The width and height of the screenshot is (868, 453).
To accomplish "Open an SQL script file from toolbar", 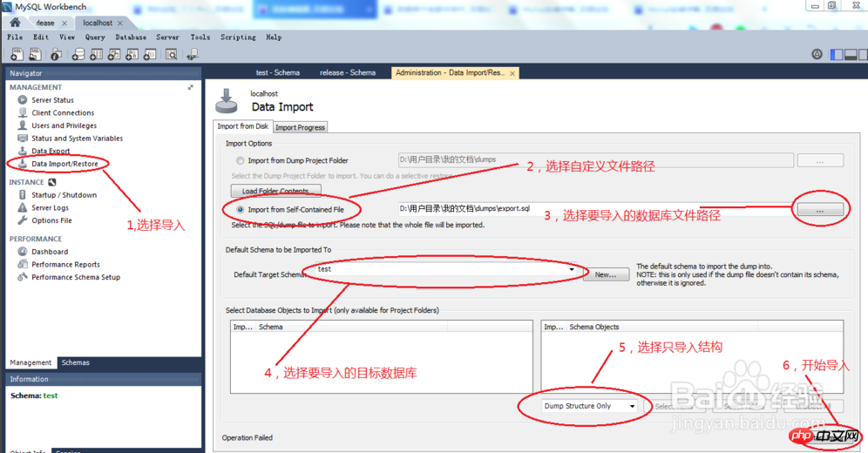I will (x=36, y=54).
